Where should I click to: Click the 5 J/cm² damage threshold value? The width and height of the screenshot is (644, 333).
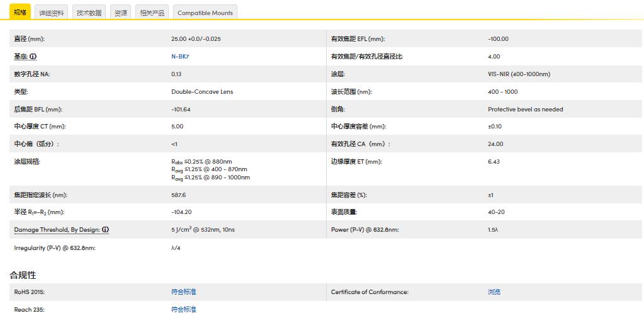203,230
